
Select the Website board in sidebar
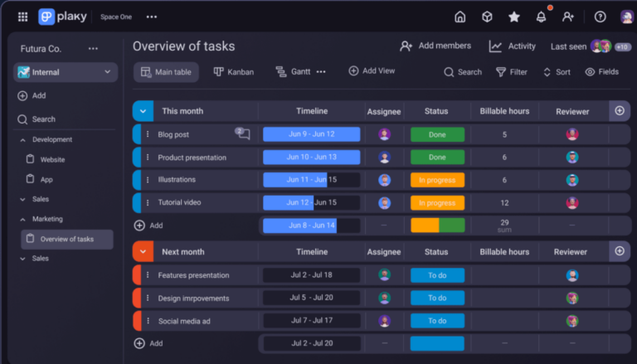(x=52, y=159)
